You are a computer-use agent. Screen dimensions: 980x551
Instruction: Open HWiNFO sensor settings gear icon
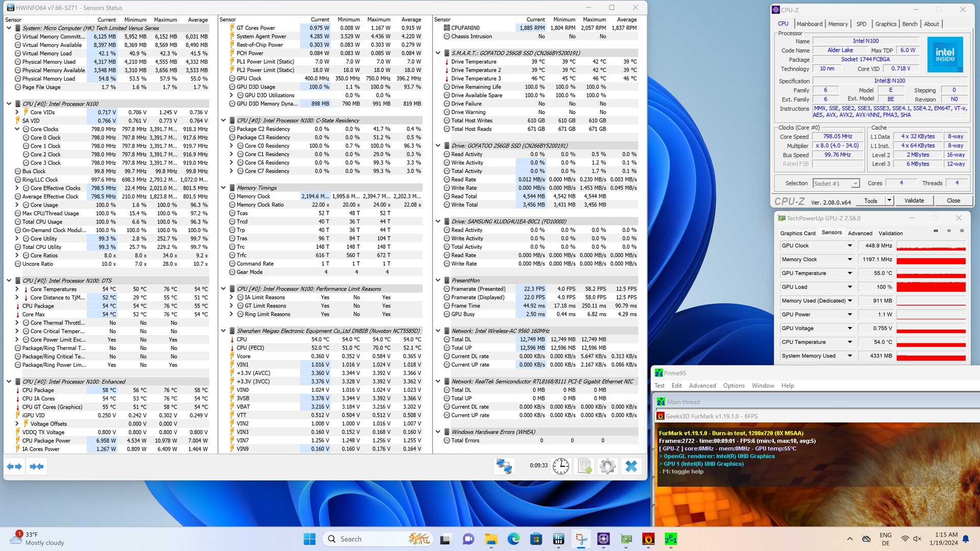[x=607, y=466]
